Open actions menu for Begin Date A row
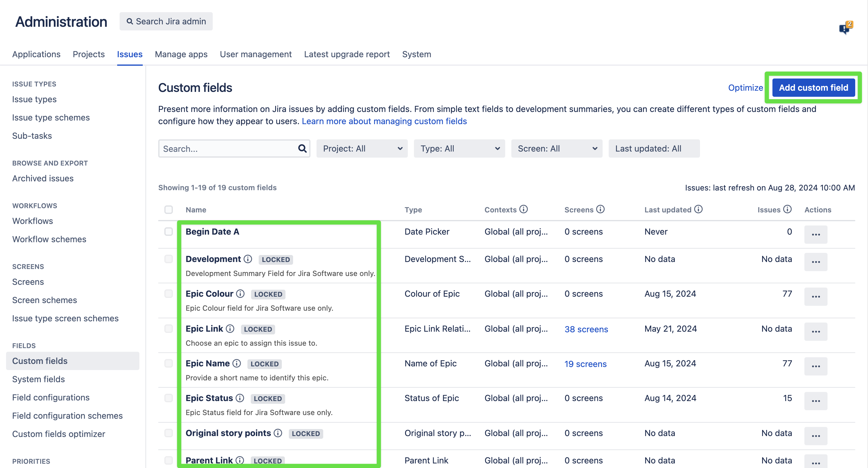This screenshot has height=468, width=868. pos(815,234)
